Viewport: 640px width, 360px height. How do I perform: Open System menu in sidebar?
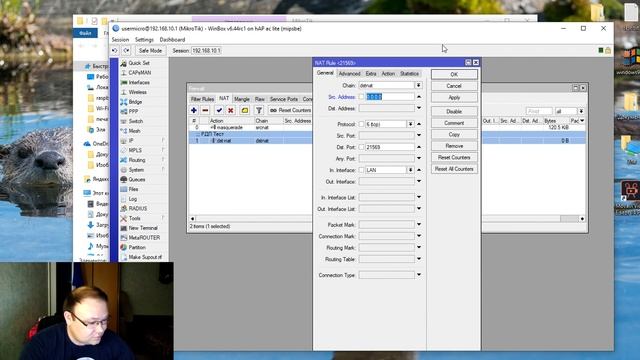[x=136, y=170]
